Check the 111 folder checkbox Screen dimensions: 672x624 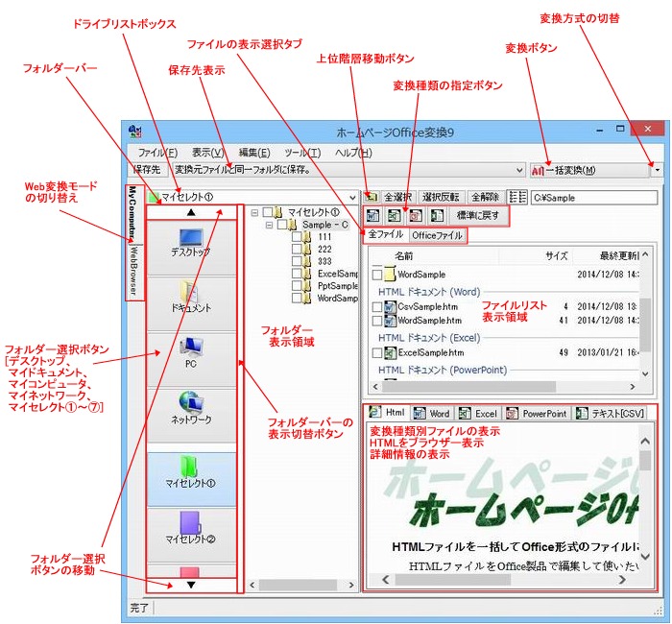297,236
